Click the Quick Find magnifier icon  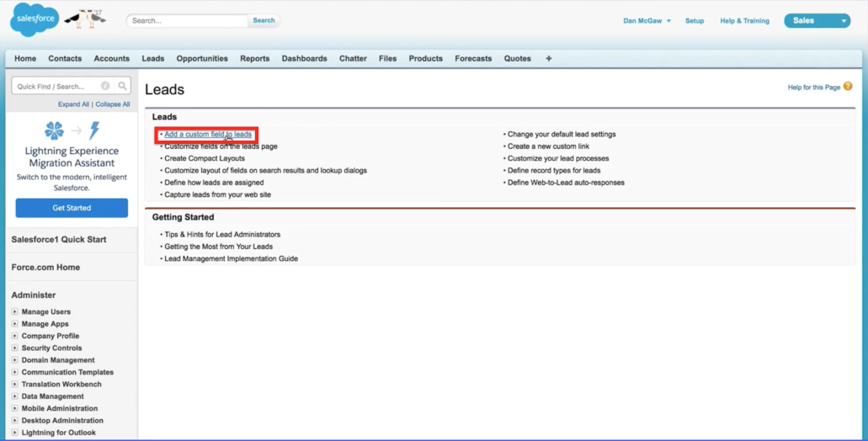pos(122,86)
